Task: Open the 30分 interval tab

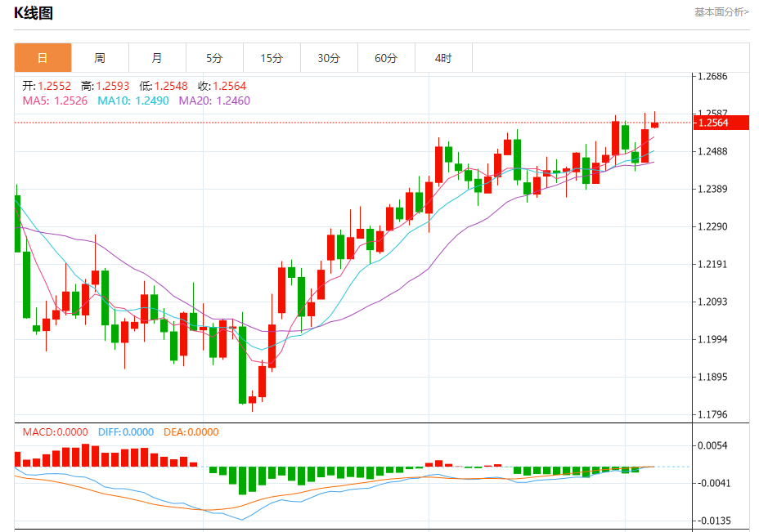Action: [x=329, y=58]
